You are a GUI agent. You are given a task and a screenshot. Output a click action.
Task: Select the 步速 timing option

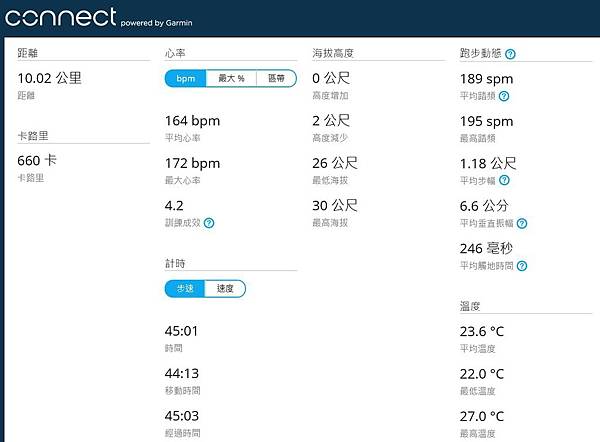click(x=185, y=288)
